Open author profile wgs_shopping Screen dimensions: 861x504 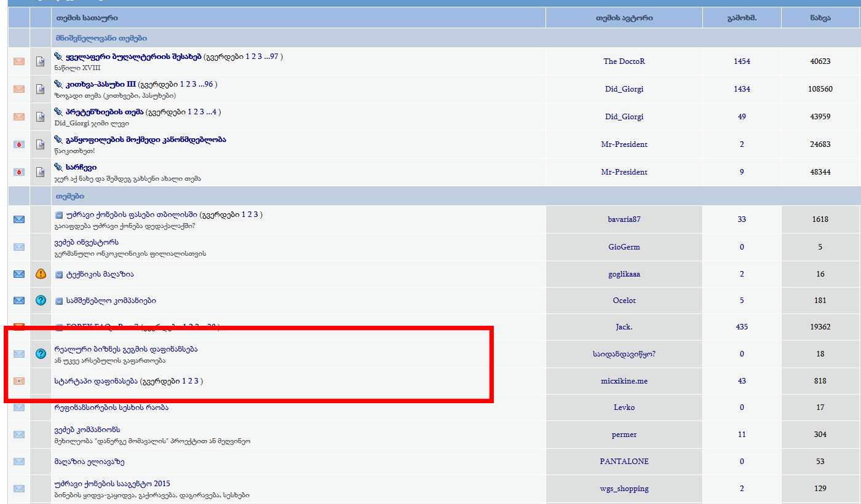coord(624,489)
